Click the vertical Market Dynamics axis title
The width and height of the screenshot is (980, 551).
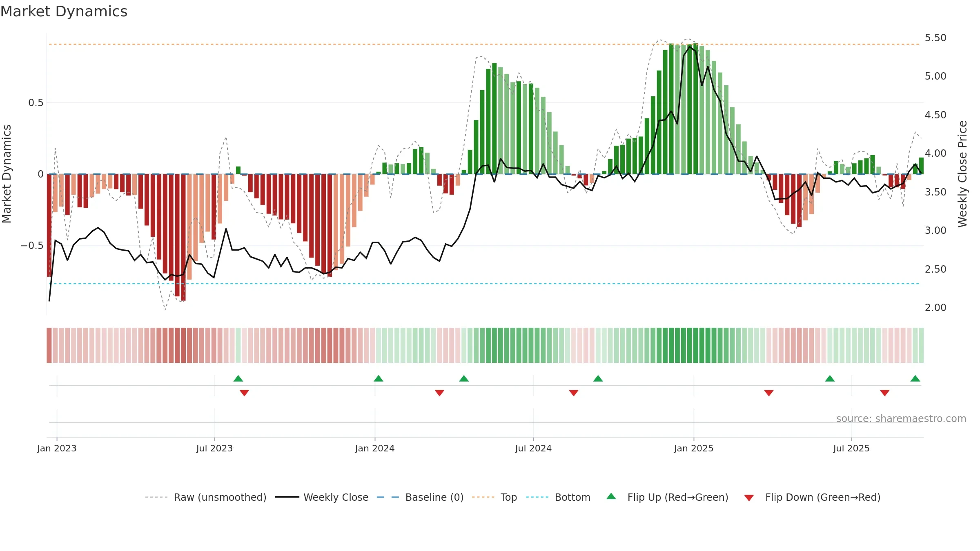click(7, 174)
